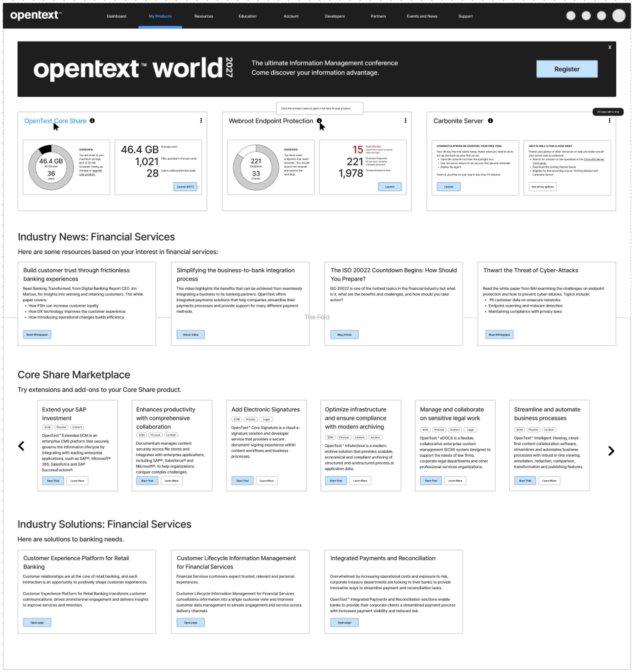The width and height of the screenshot is (635, 672).
Task: Open the Dashboard nav item
Action: [x=116, y=16]
